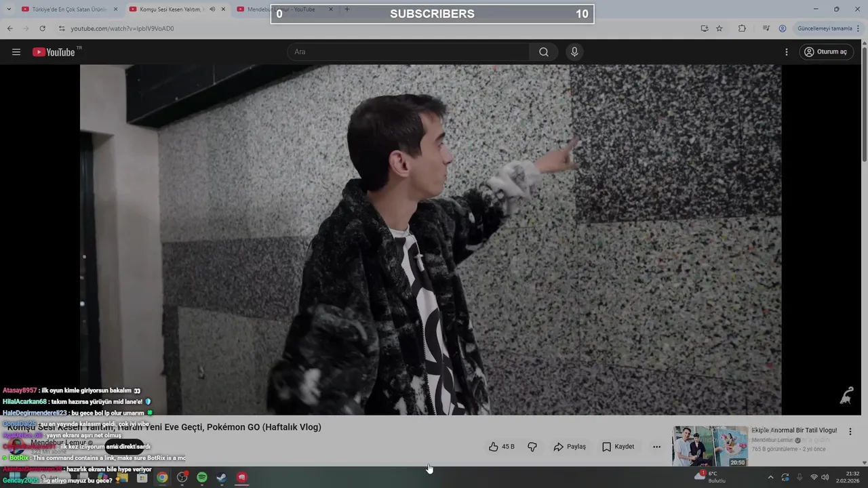This screenshot has width=868, height=488.
Task: Open options menu for the Tatil Vlogu suggestion
Action: [x=850, y=431]
